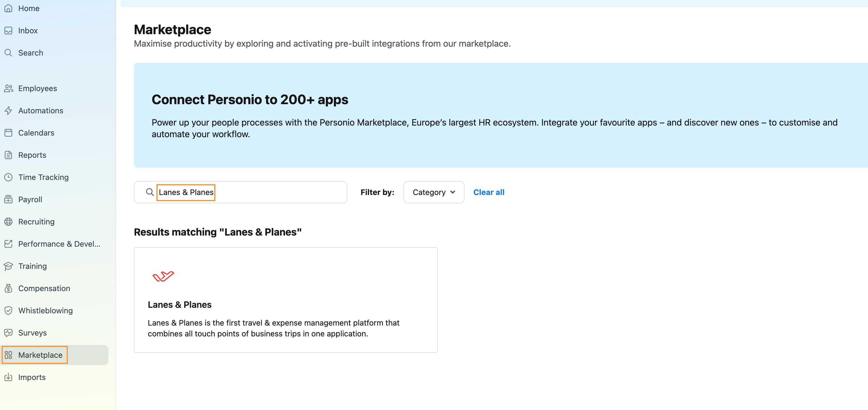868x410 pixels.
Task: Click the Marketplace grid icon
Action: [8, 355]
